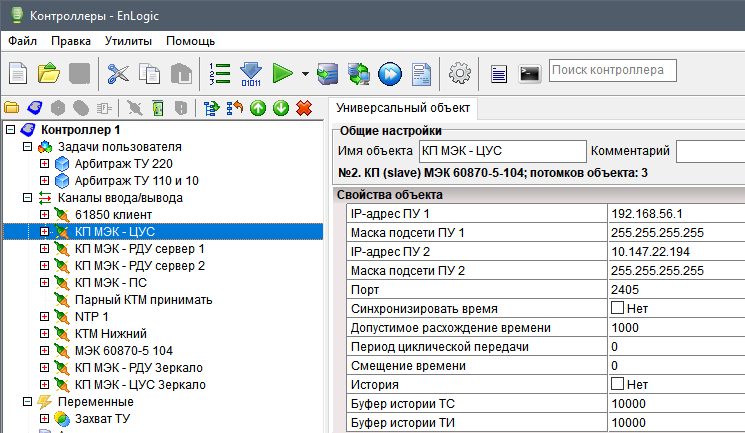
Task: Copy with the two-pages toolbar icon
Action: [150, 74]
